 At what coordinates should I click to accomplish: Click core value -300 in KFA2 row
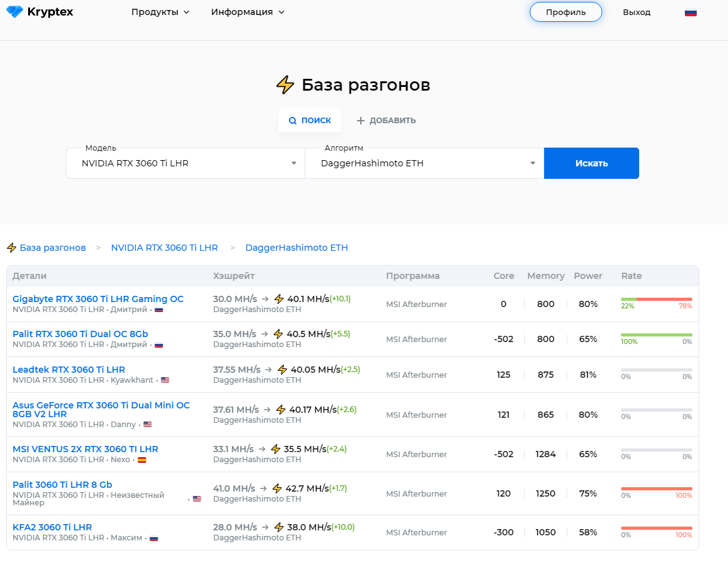pos(503,532)
